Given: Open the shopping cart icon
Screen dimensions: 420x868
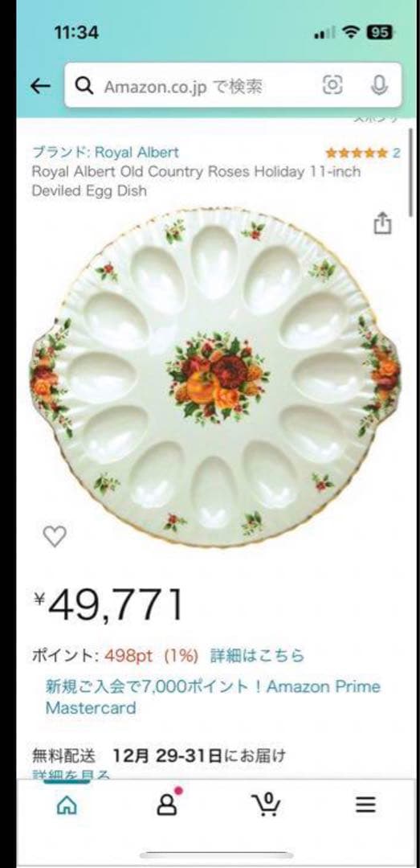Looking at the screenshot, I should click(266, 804).
